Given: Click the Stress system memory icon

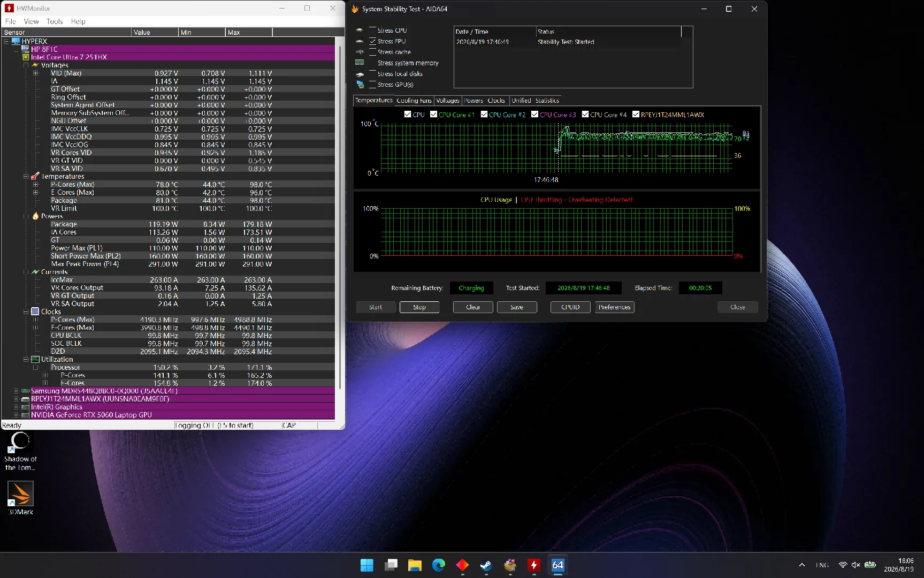Looking at the screenshot, I should click(x=360, y=63).
